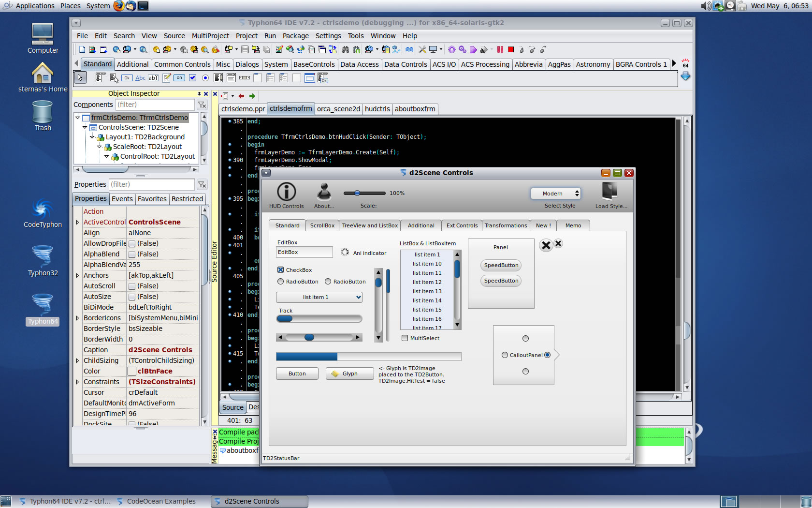This screenshot has width=812, height=508.
Task: Select the top radio button in CalloutPanel
Action: click(525, 339)
